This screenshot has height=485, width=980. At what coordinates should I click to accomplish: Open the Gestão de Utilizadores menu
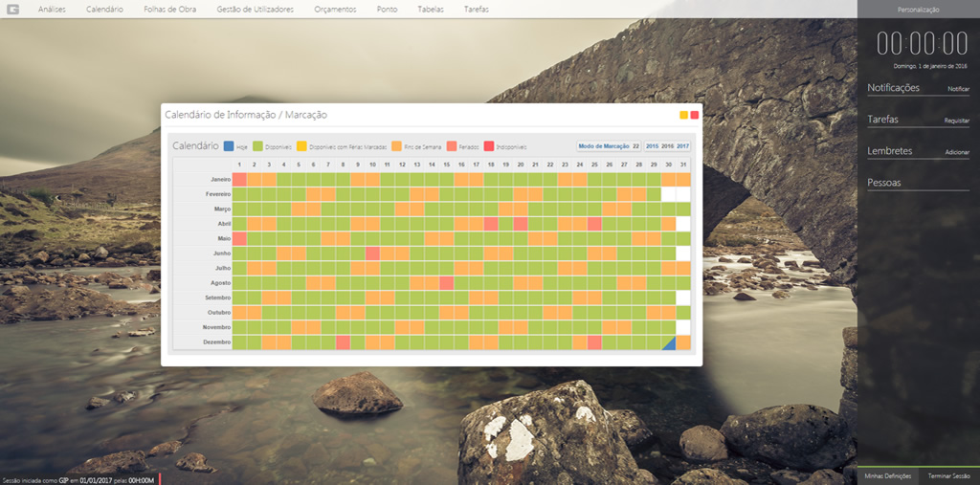tap(255, 9)
